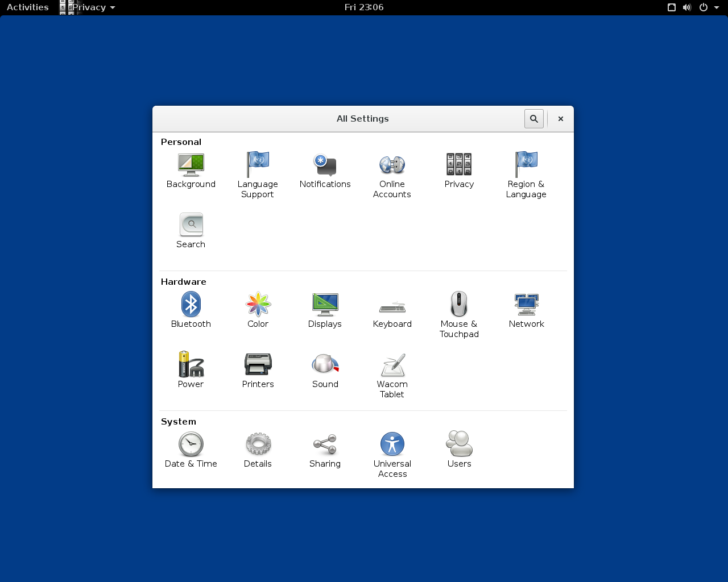Image resolution: width=728 pixels, height=582 pixels.
Task: Open the Color settings panel
Action: (258, 310)
